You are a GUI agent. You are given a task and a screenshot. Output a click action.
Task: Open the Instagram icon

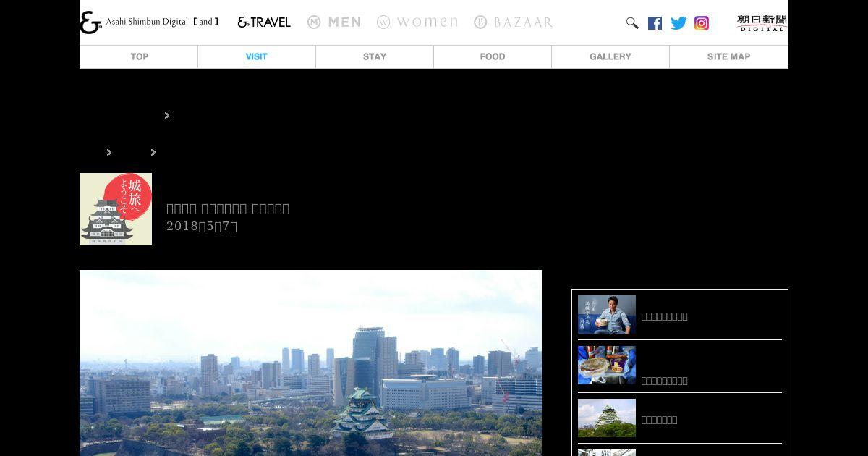point(702,23)
